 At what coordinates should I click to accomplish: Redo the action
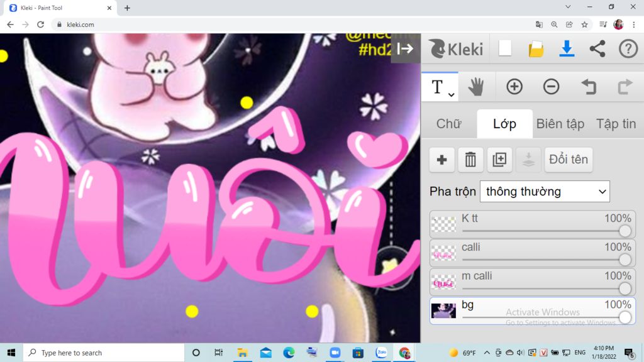click(x=625, y=87)
